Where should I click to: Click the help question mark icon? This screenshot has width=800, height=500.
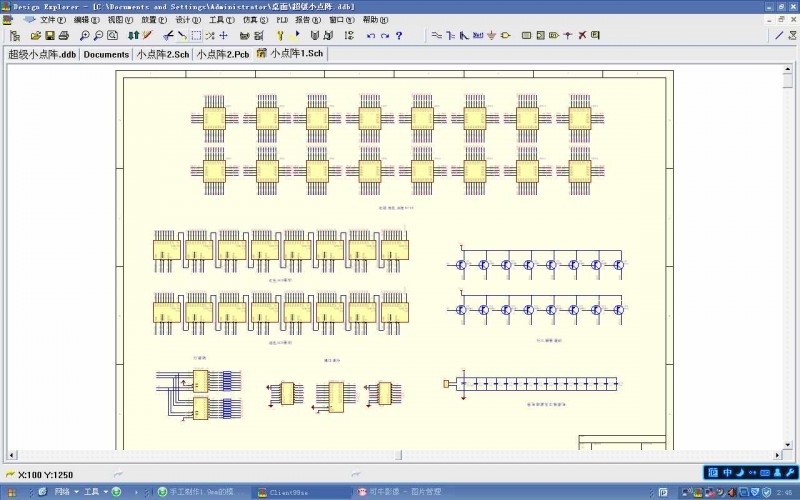tap(399, 35)
